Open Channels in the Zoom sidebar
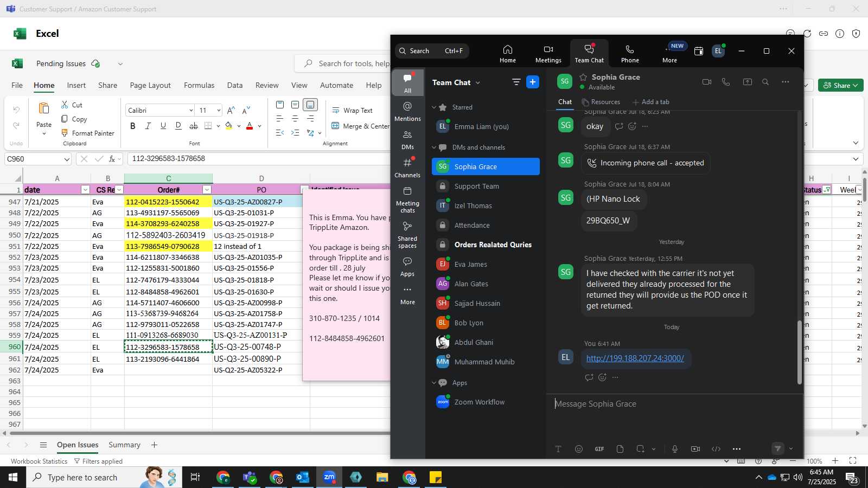868x488 pixels. (407, 168)
